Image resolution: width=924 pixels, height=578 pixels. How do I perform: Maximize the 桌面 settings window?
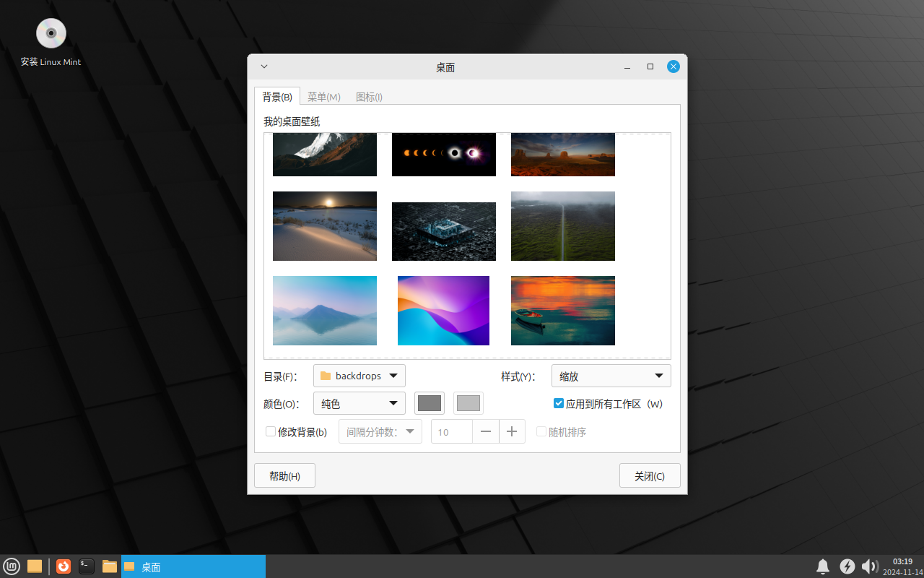pos(650,66)
